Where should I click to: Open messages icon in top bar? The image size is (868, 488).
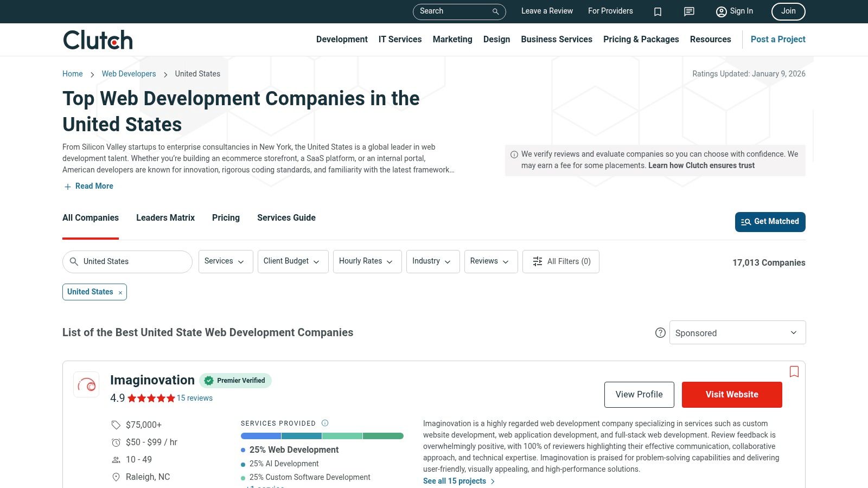(x=689, y=11)
